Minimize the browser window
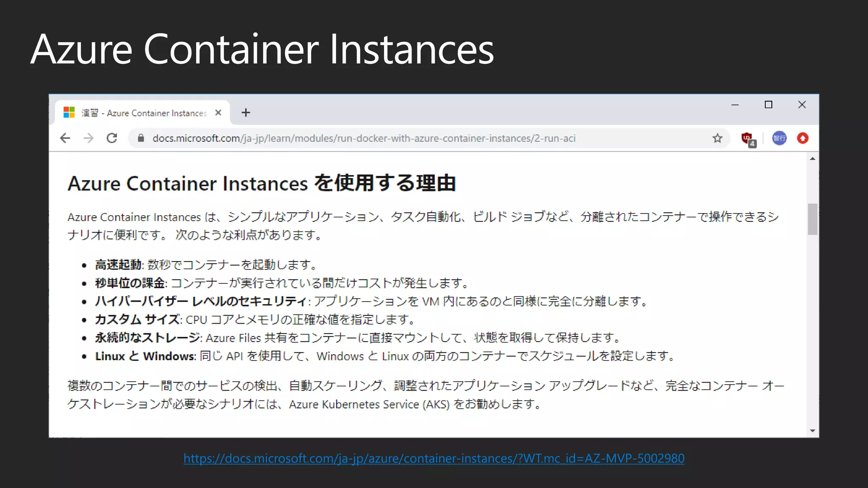Image resolution: width=868 pixels, height=488 pixels. coord(735,105)
